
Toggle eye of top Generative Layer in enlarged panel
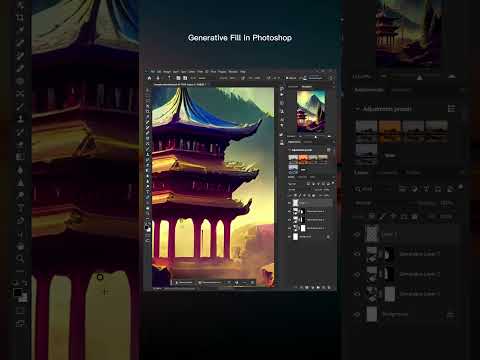tap(357, 254)
